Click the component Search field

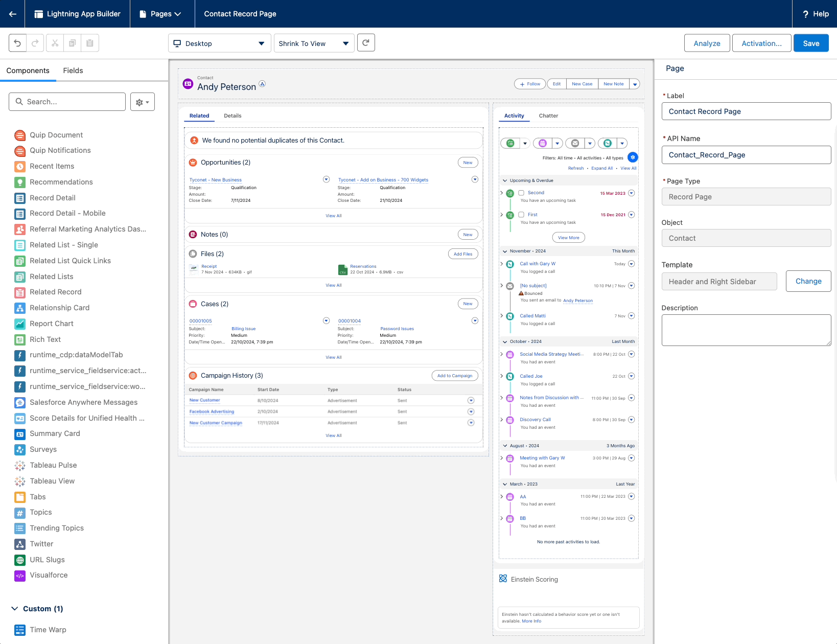point(67,102)
